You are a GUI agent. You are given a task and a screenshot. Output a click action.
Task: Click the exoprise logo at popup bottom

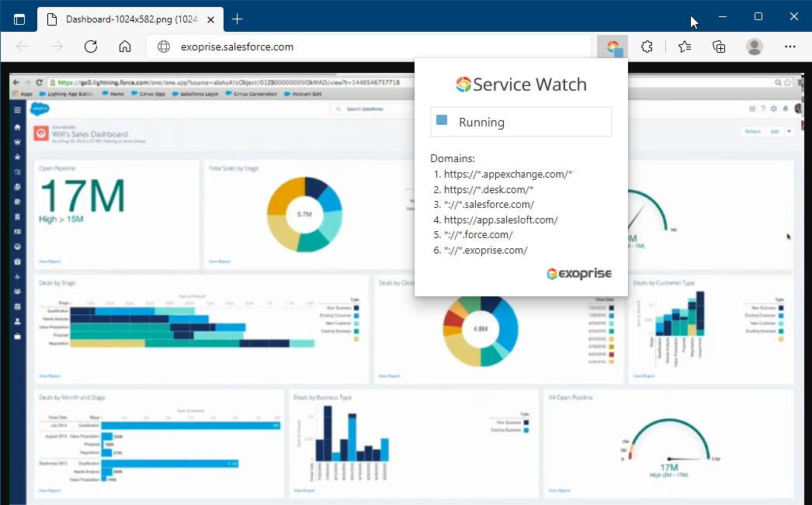coord(579,273)
